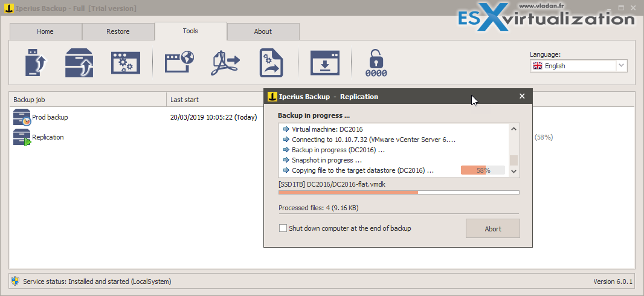Select the Replication job name
Viewport: 644px width, 296px height.
point(48,137)
